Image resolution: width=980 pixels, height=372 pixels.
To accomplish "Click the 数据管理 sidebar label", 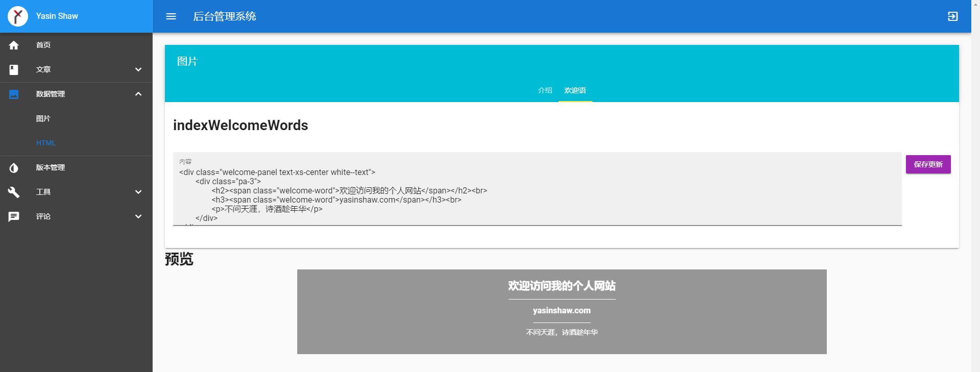I will (x=51, y=94).
